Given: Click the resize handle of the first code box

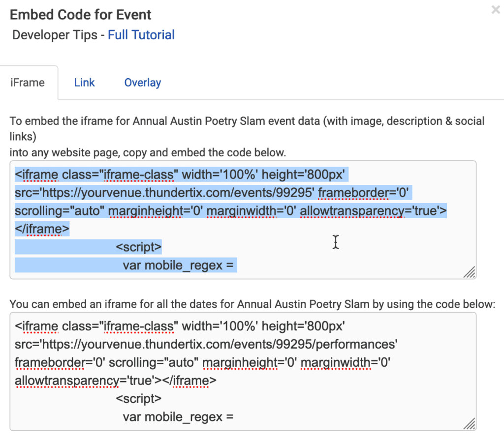Looking at the screenshot, I should point(470,272).
